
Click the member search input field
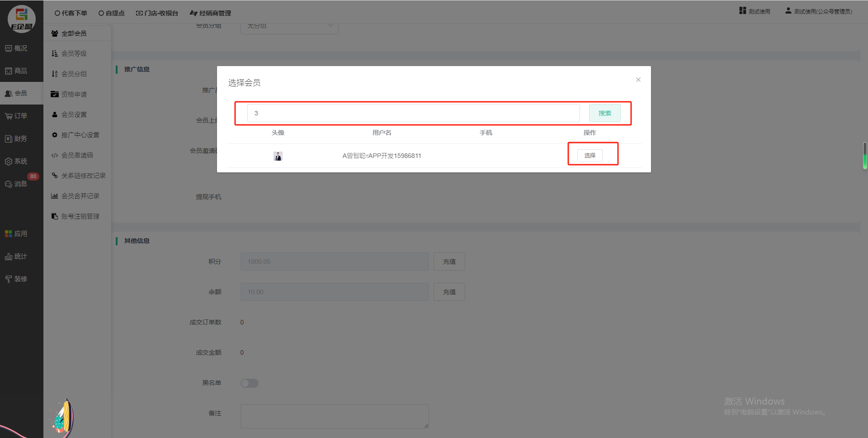(413, 113)
